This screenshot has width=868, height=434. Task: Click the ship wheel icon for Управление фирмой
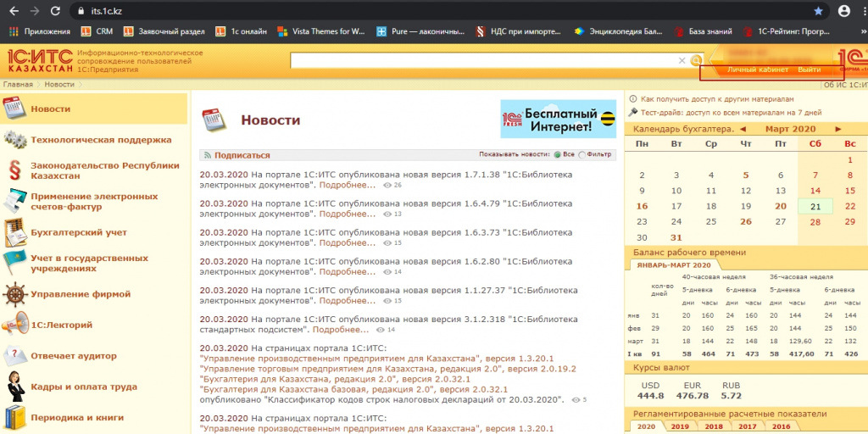[x=14, y=294]
